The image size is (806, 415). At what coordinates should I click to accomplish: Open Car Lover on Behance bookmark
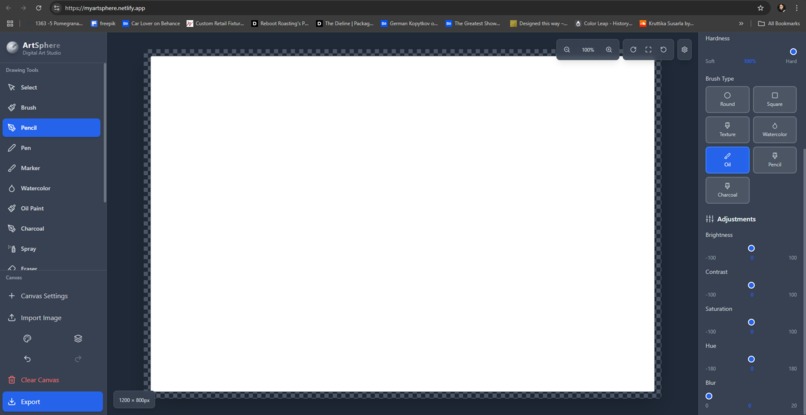pos(151,24)
